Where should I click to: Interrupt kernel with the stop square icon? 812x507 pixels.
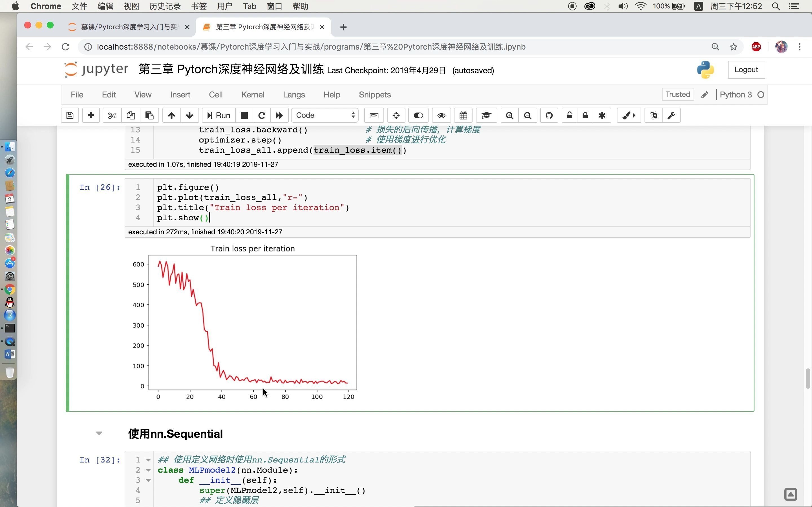(244, 115)
